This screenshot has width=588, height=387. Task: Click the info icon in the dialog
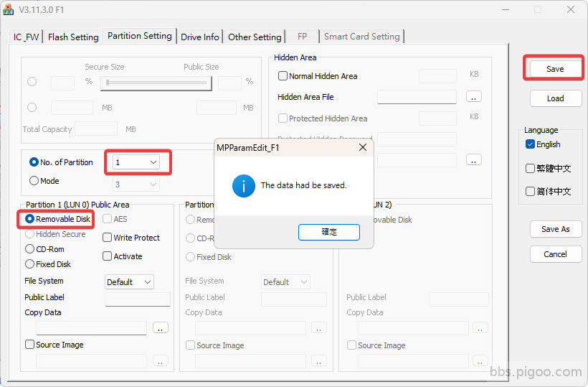tap(244, 185)
